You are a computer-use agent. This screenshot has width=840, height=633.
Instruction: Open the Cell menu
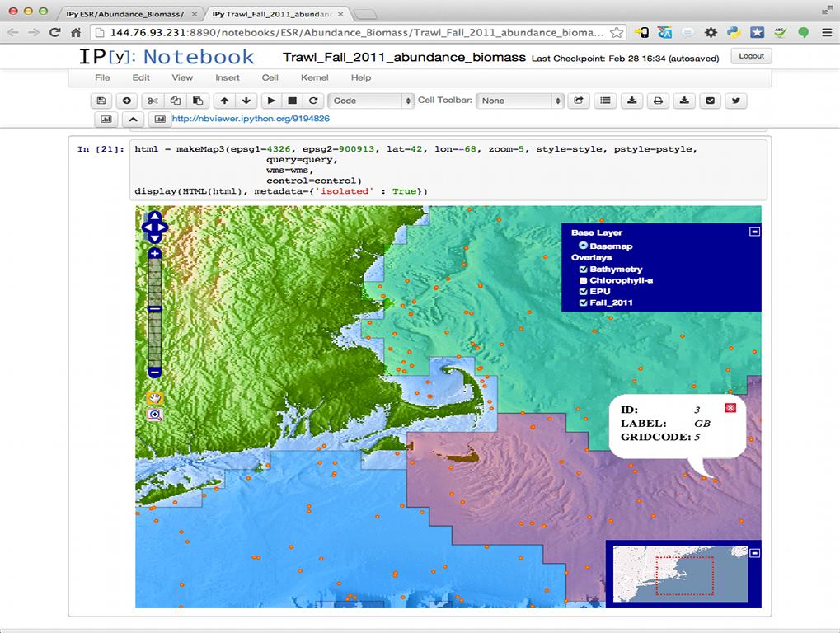pyautogui.click(x=270, y=77)
